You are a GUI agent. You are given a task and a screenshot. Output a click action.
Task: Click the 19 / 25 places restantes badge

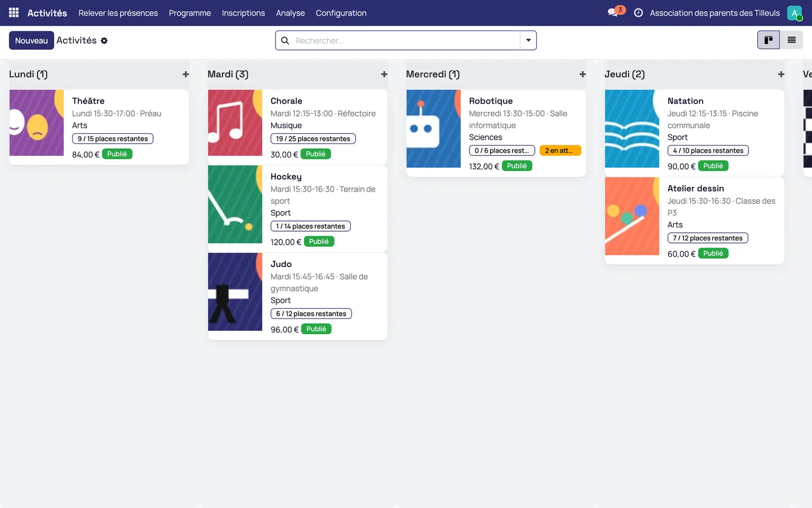(x=313, y=139)
